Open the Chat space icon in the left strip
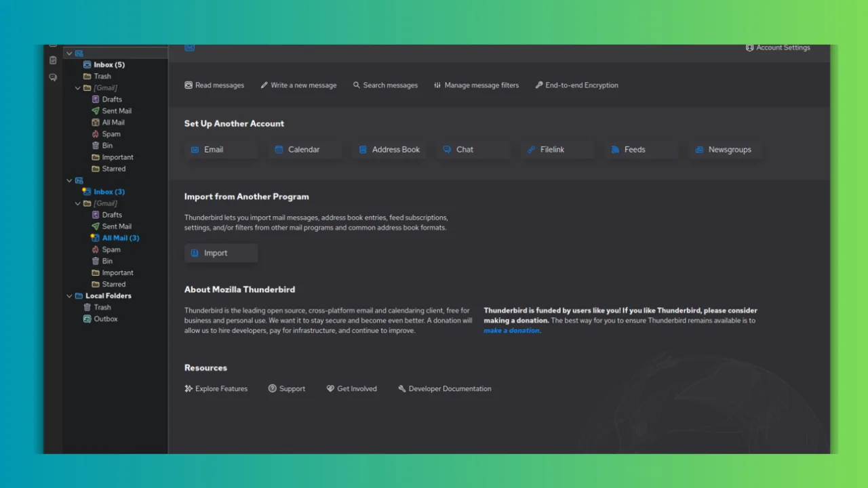Image resolution: width=868 pixels, height=488 pixels. (x=53, y=77)
